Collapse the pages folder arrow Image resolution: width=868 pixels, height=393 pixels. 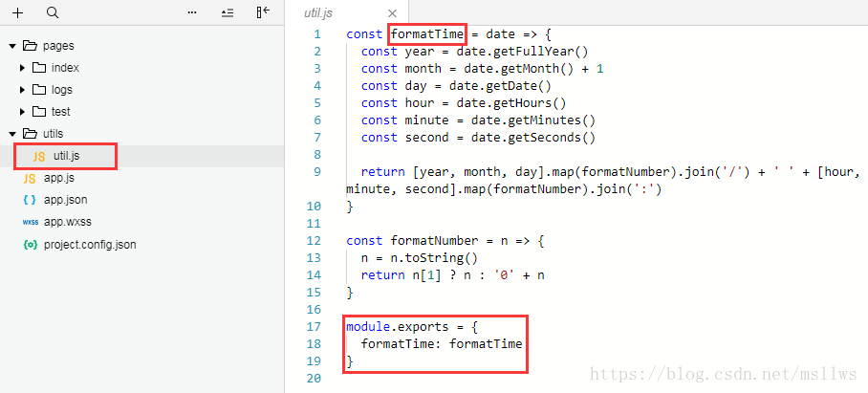coord(11,46)
